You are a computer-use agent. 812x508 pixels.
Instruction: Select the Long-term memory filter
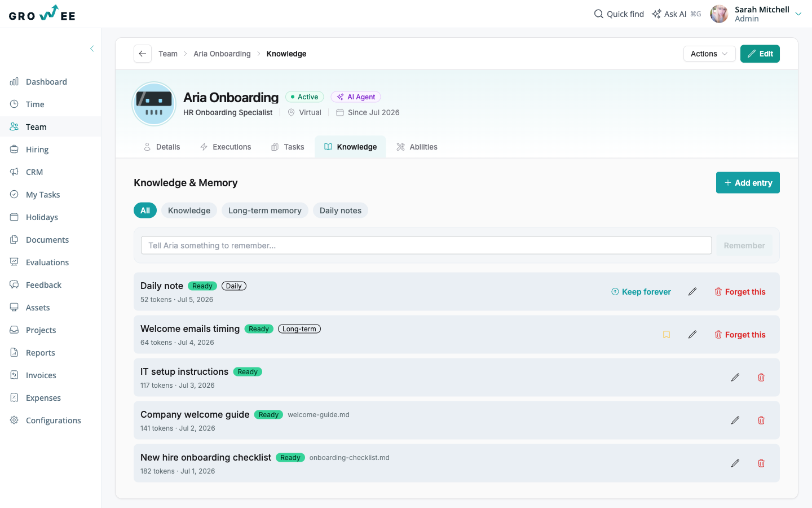tap(265, 211)
